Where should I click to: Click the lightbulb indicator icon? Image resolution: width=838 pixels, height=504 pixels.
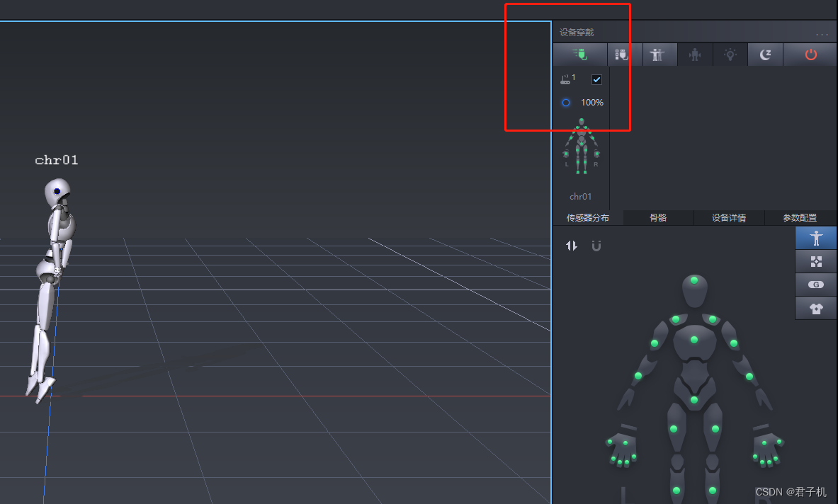point(730,55)
